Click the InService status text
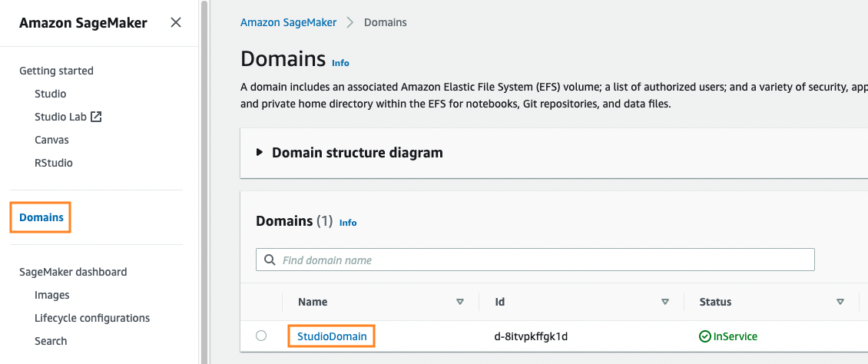 735,336
